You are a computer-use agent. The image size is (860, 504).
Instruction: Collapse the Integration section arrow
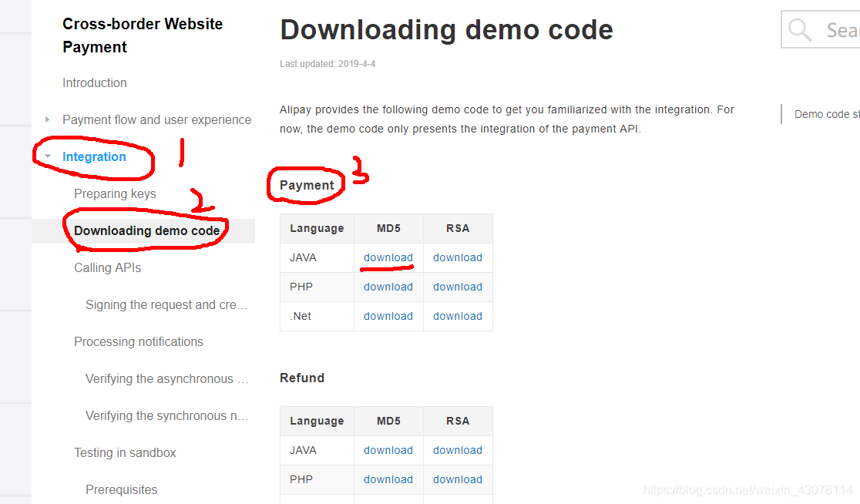(48, 156)
